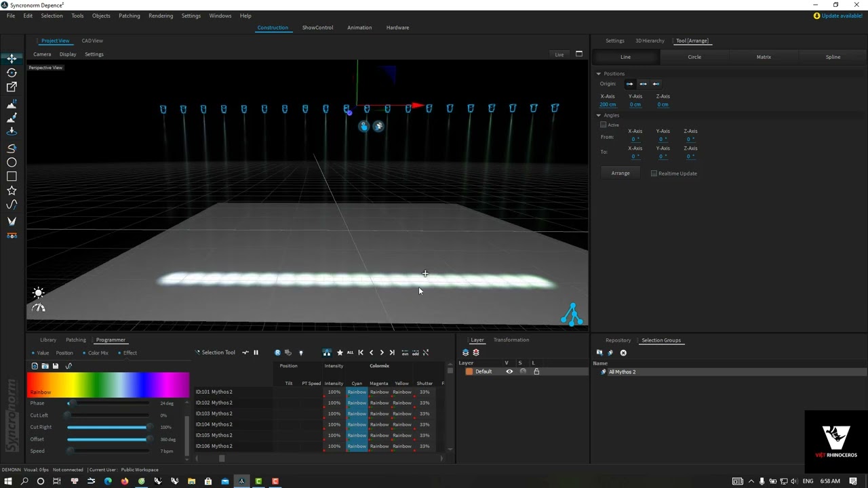Image resolution: width=868 pixels, height=488 pixels.
Task: Click the Update available link
Action: (842, 16)
